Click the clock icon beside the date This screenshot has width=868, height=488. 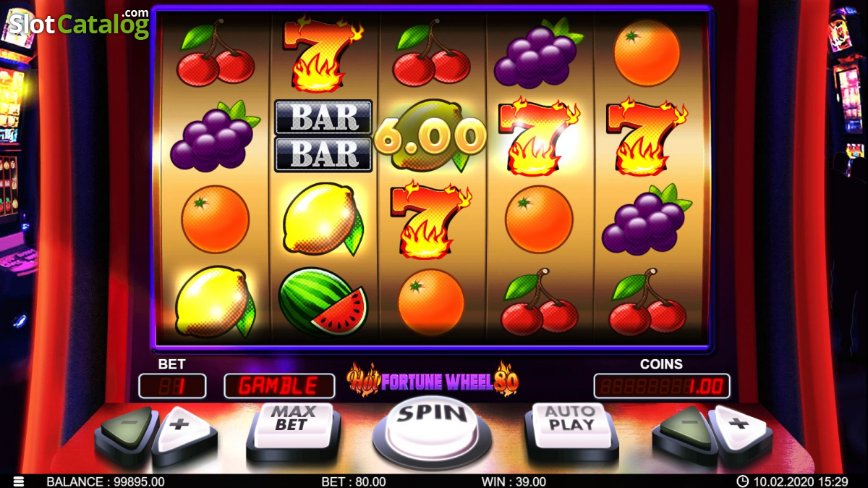[743, 481]
